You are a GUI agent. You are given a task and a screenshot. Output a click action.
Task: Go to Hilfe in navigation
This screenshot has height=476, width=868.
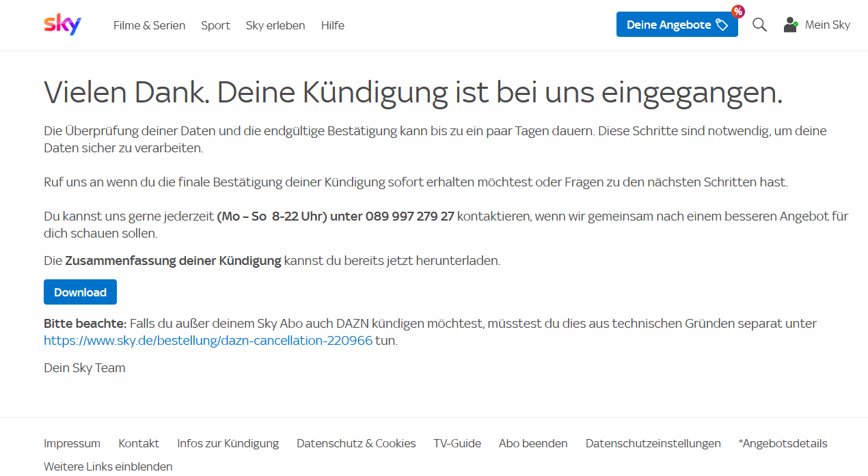tap(333, 25)
